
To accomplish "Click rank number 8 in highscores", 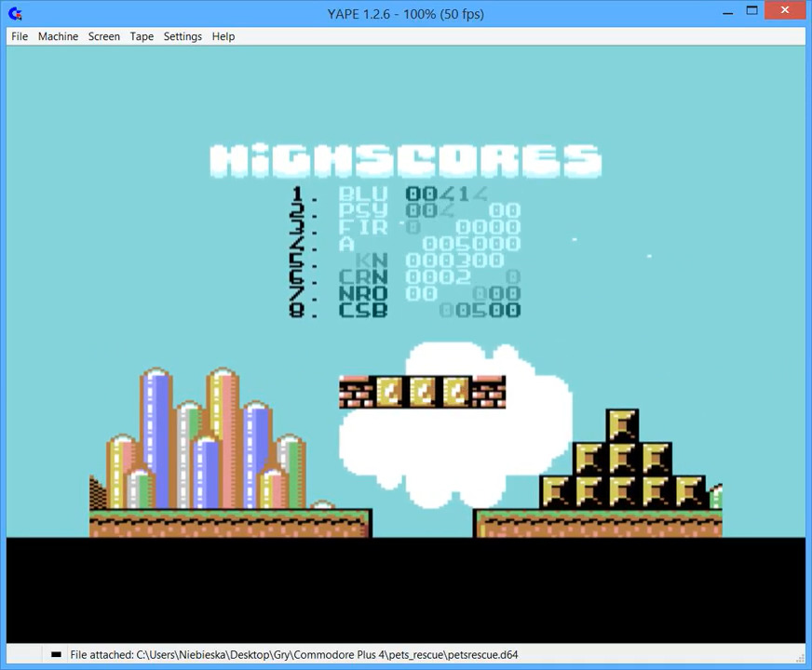I will coord(297,310).
